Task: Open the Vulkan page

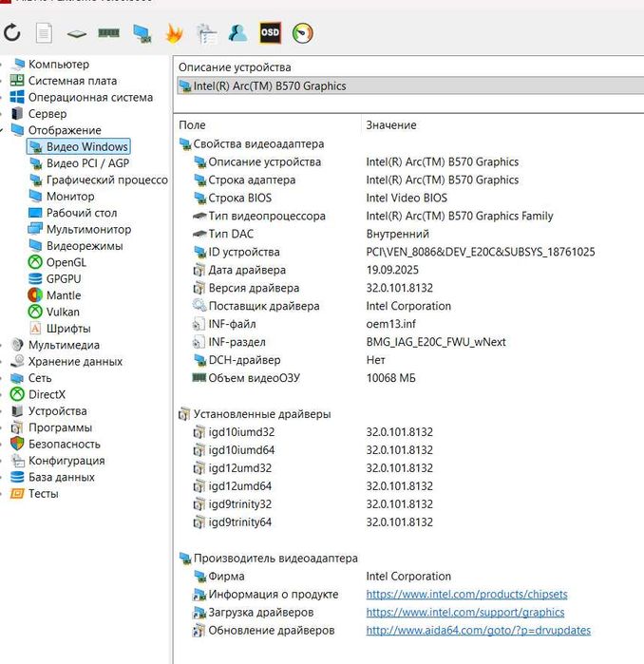Action: pos(63,312)
